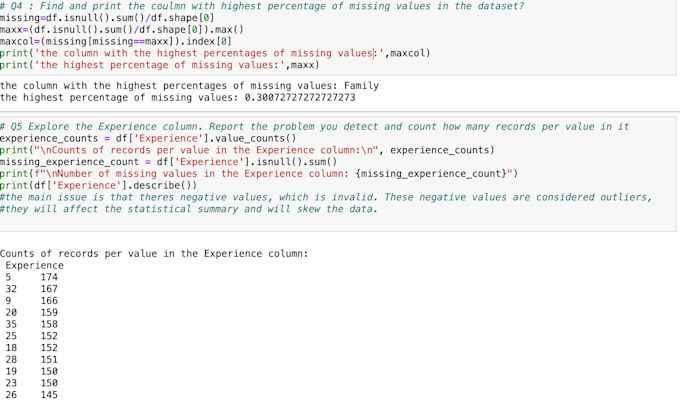Click the comment about negative values
The height and width of the screenshot is (402, 680).
(325, 197)
